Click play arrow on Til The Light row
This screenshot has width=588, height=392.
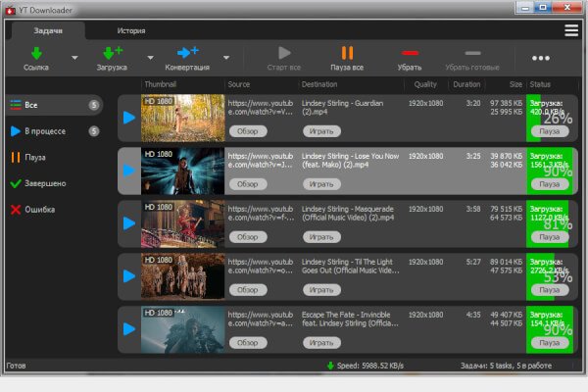click(129, 276)
